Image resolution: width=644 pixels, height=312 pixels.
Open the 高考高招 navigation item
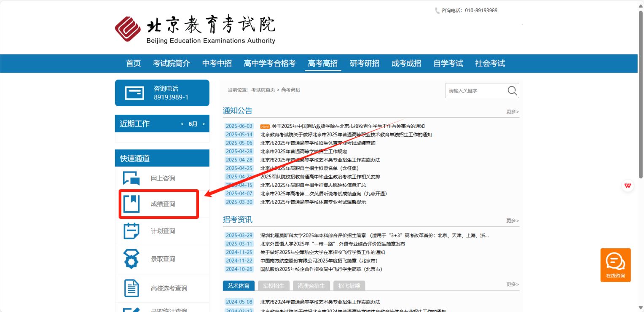pos(323,63)
